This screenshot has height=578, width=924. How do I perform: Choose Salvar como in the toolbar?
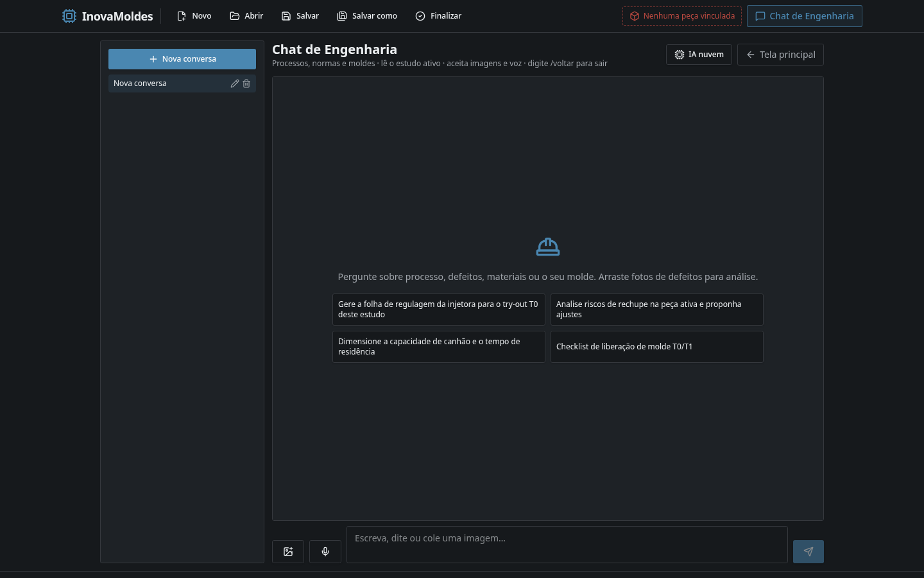tap(367, 16)
